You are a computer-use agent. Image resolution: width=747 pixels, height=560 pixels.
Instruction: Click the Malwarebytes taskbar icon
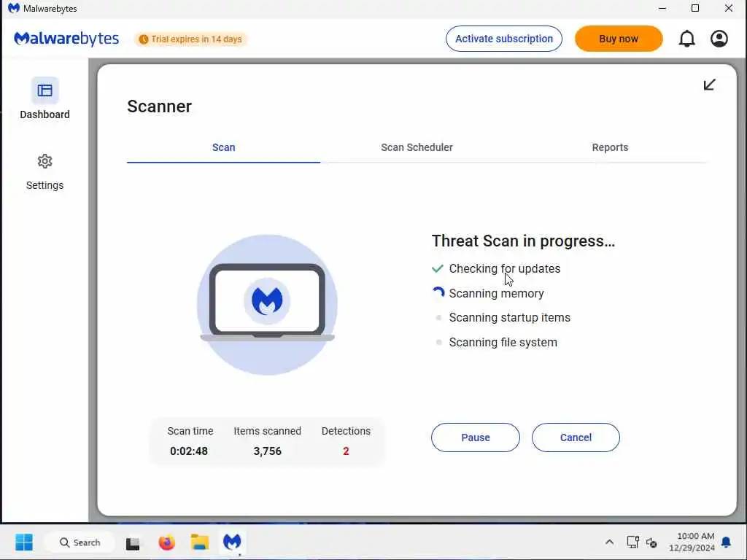click(232, 542)
